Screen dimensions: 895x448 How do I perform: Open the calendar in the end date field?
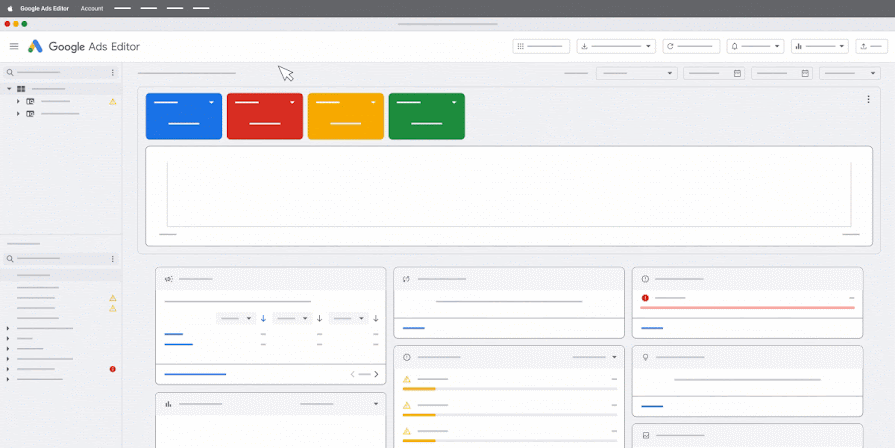(805, 73)
